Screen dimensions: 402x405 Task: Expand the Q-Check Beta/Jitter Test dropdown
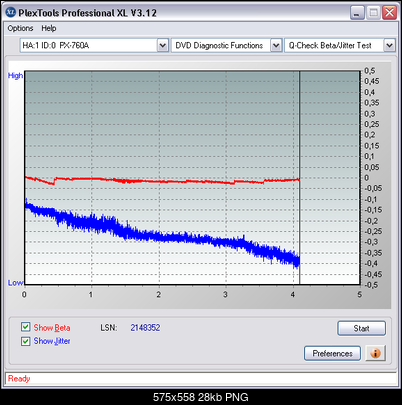click(389, 45)
